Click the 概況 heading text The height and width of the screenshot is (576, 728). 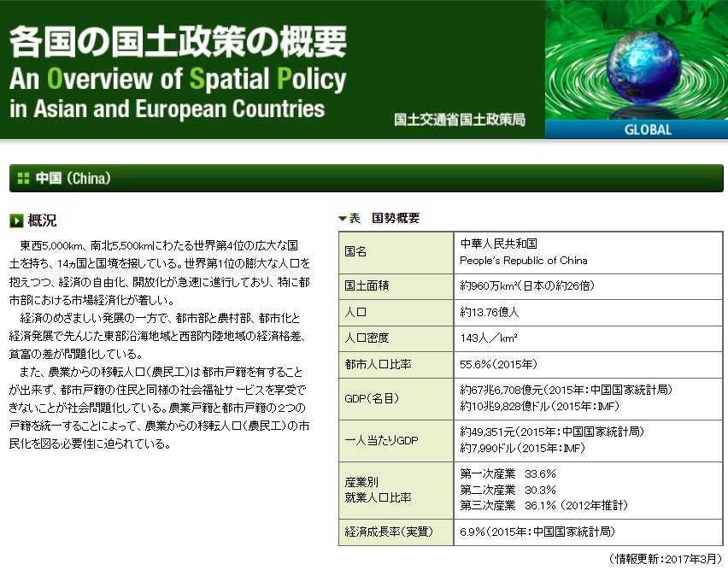(43, 221)
